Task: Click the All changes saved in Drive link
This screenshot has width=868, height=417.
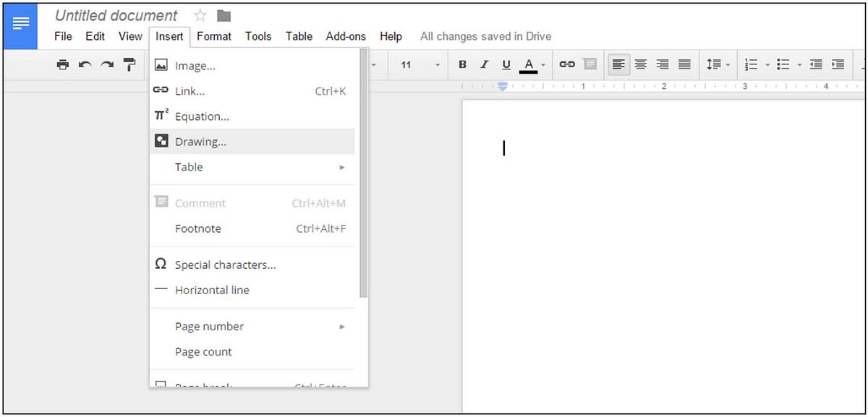Action: (485, 35)
